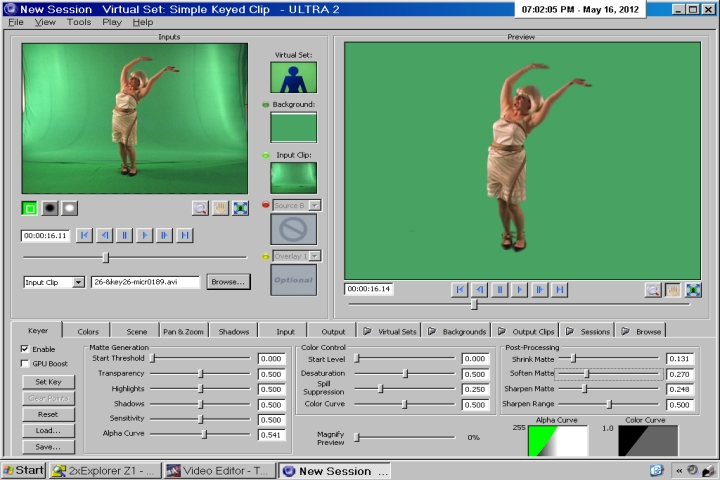Screen dimensions: 720x480
Task: Expand the Overlay 1 dropdown
Action: click(314, 256)
